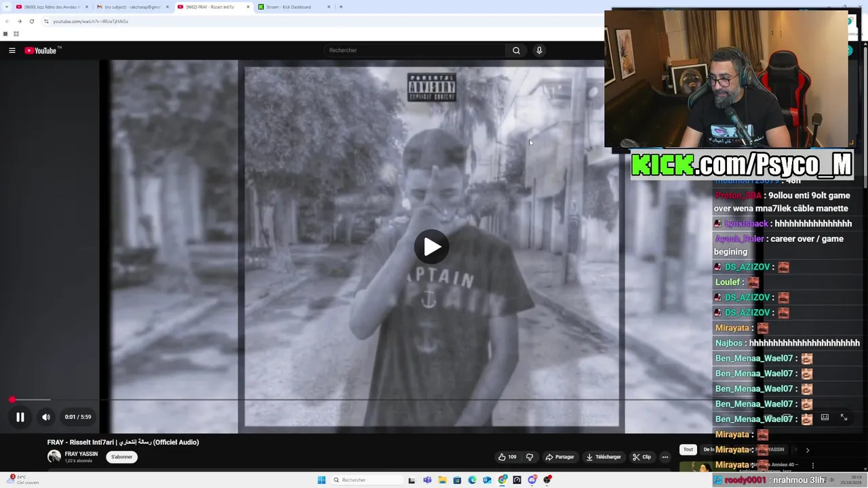Focus the YouTube Rechercher search field
Image resolution: width=868 pixels, height=488 pixels.
click(x=415, y=50)
